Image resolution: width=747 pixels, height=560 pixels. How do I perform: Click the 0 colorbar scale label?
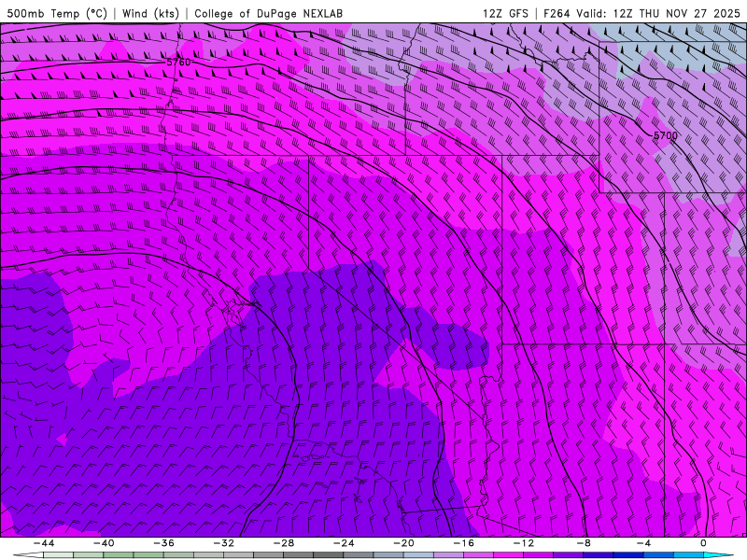coord(703,543)
